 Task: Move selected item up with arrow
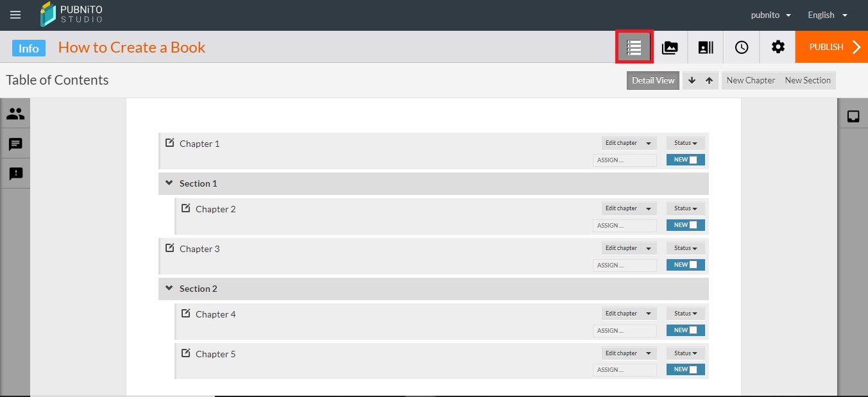pos(709,80)
